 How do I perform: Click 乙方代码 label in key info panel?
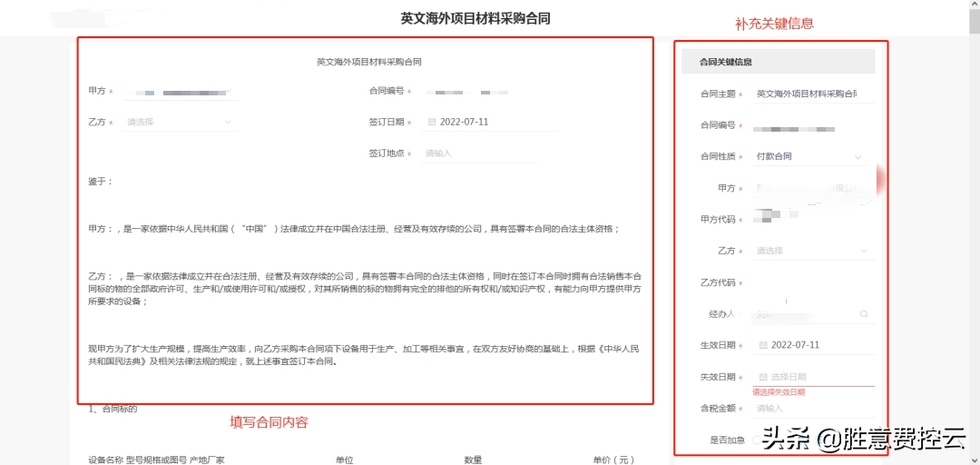(x=717, y=282)
